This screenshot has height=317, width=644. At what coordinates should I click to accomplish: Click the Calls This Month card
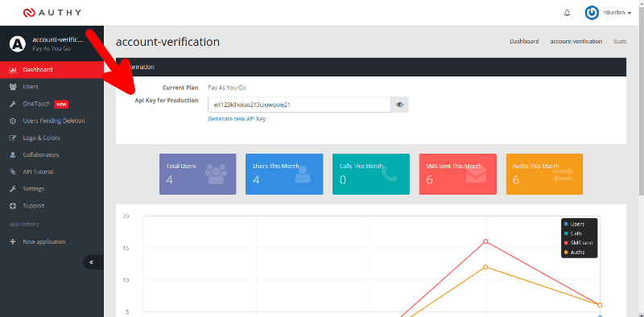[371, 174]
